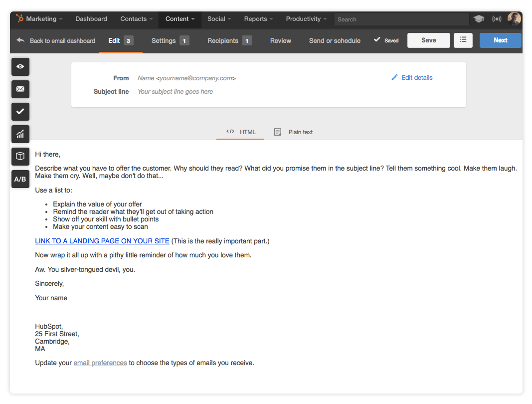Screen dimensions: 532x404
Task: Click the list icon button beside Save
Action: [463, 40]
